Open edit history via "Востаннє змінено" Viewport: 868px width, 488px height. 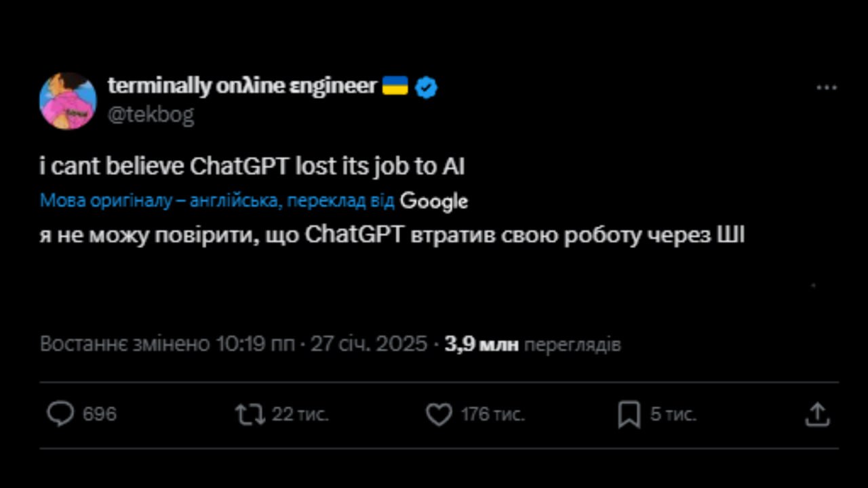point(125,344)
